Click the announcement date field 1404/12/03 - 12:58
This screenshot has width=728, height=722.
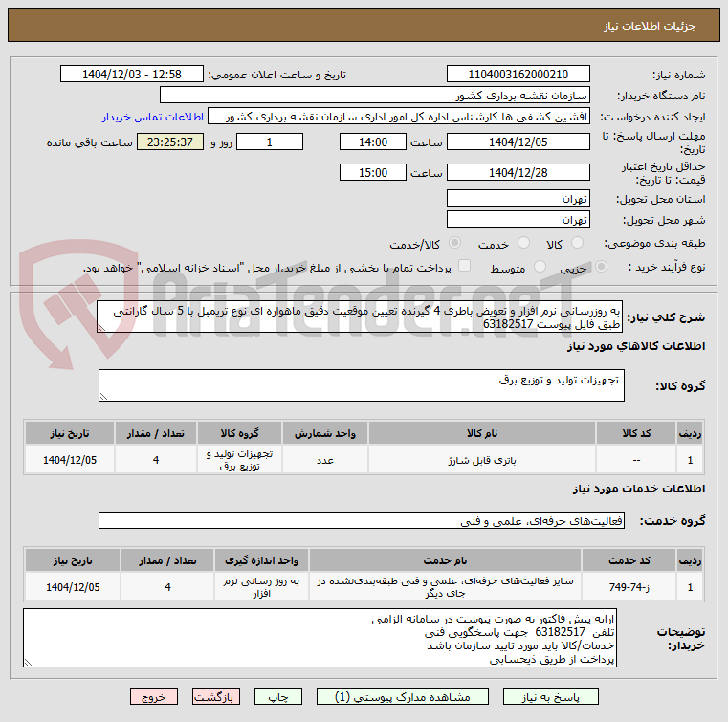coord(132,74)
